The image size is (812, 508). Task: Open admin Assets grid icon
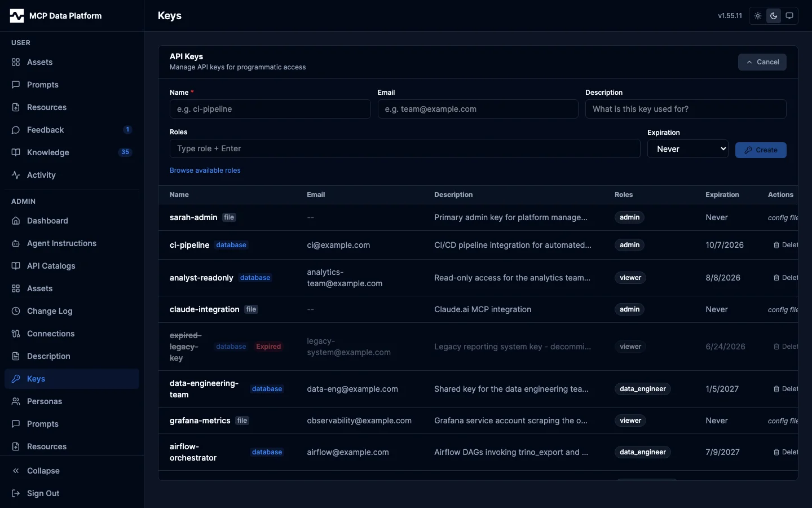click(x=16, y=288)
